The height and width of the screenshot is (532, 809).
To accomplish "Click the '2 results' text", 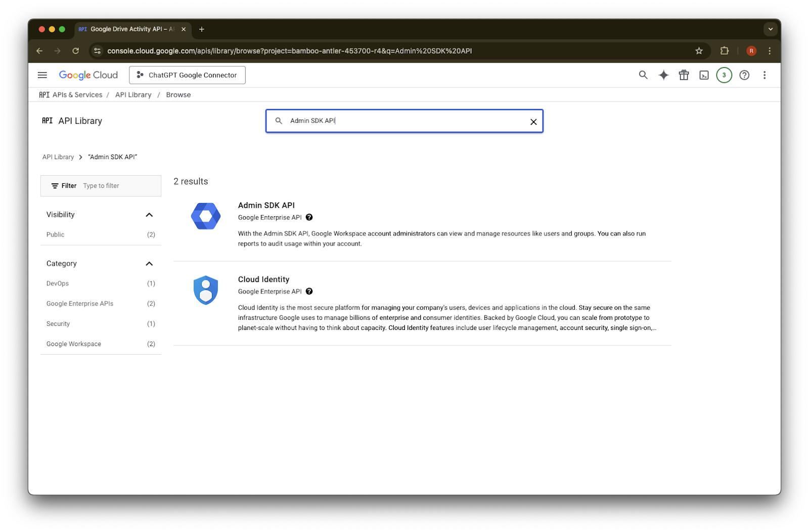I will 191,182.
